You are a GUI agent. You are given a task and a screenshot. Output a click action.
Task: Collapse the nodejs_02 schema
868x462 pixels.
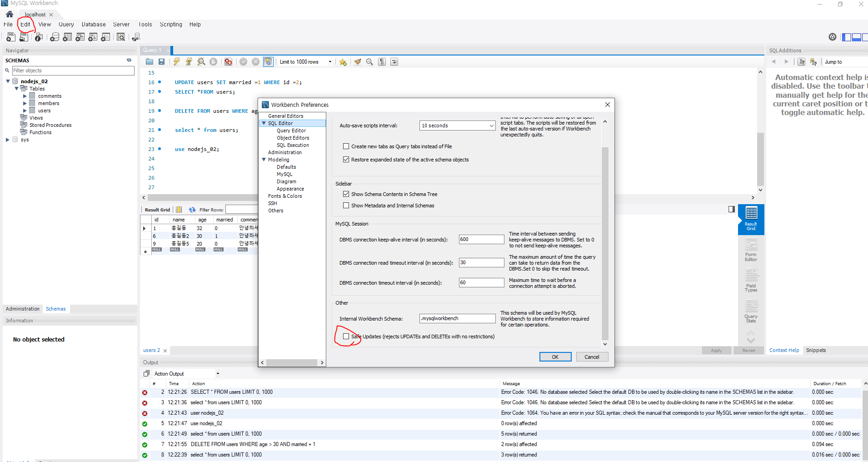(x=8, y=81)
